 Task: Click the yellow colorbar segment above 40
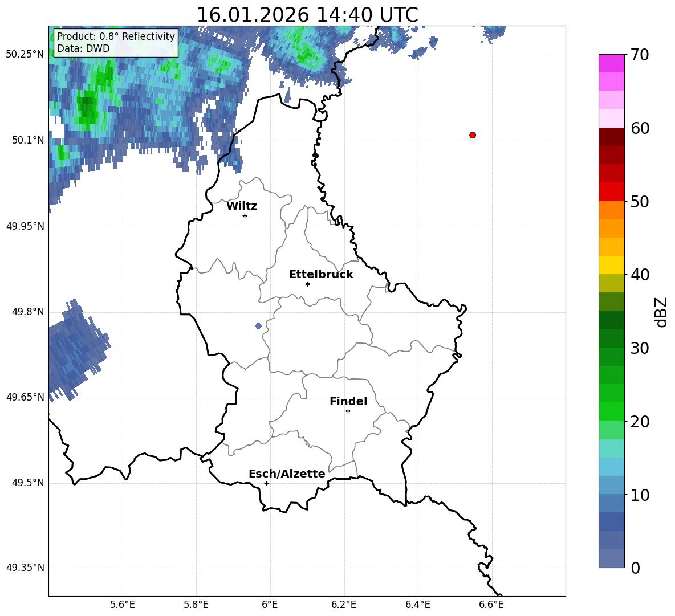[611, 265]
